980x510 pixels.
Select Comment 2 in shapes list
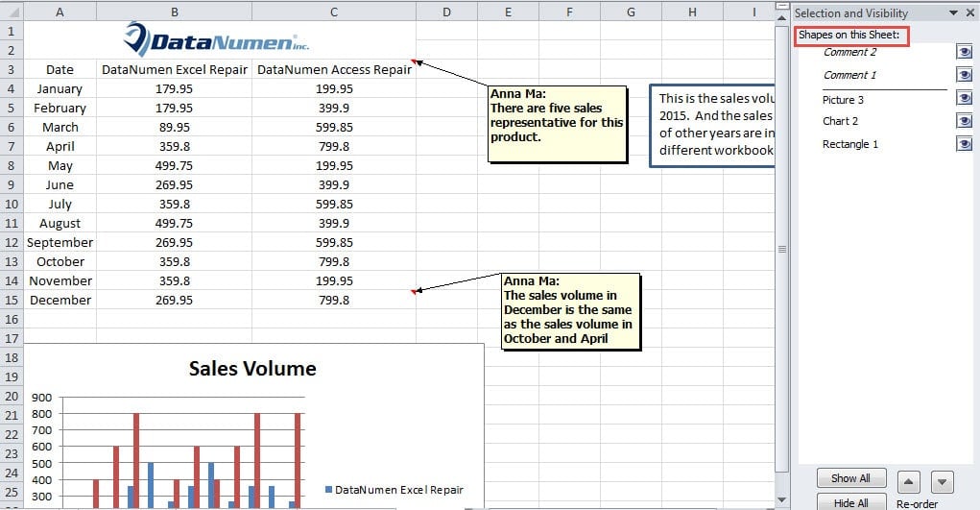pos(849,52)
